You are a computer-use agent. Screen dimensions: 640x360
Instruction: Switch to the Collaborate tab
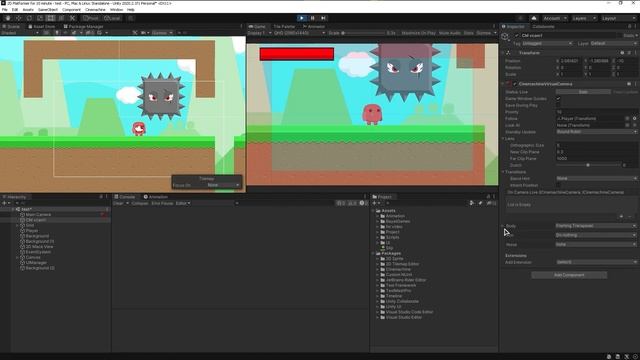click(x=543, y=27)
